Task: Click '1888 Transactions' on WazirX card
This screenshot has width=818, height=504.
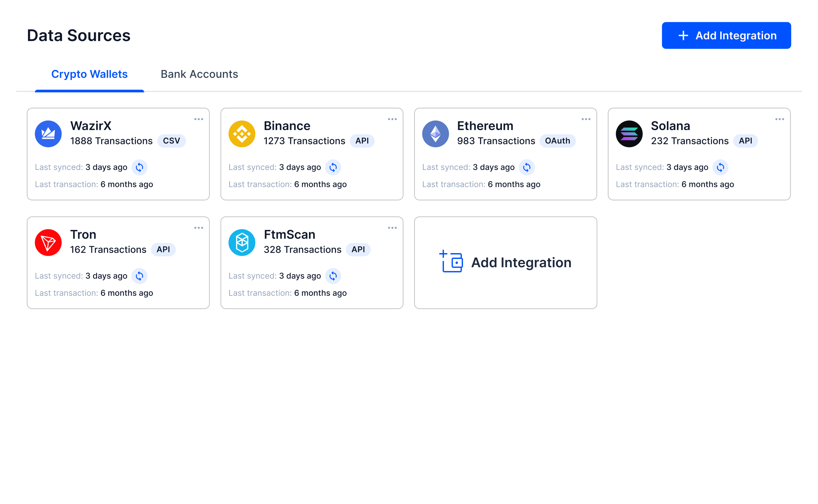Action: [112, 141]
